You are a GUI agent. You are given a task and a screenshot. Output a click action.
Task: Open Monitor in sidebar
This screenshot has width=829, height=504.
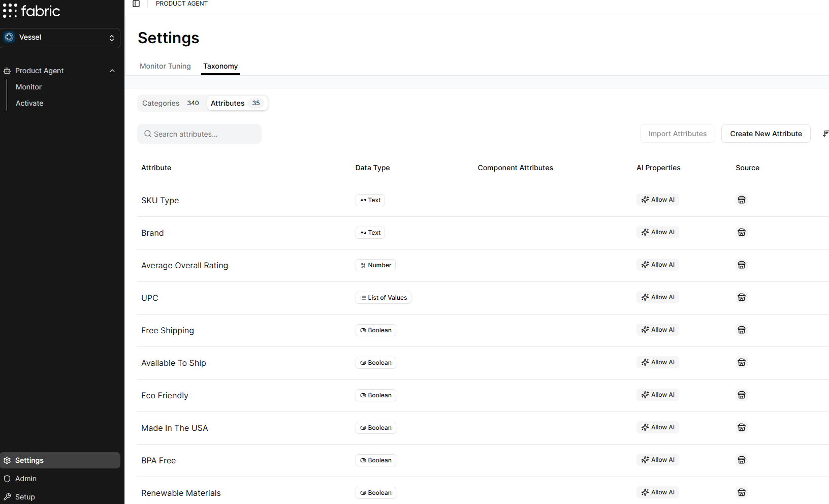[29, 87]
